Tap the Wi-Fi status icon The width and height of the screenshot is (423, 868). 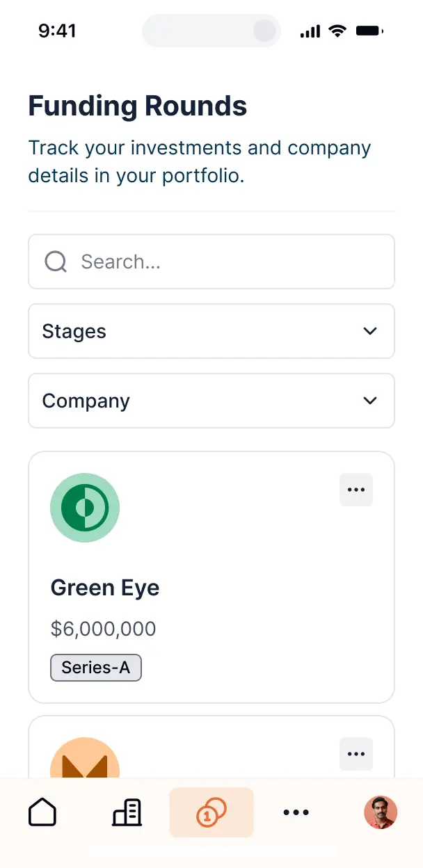point(337,30)
